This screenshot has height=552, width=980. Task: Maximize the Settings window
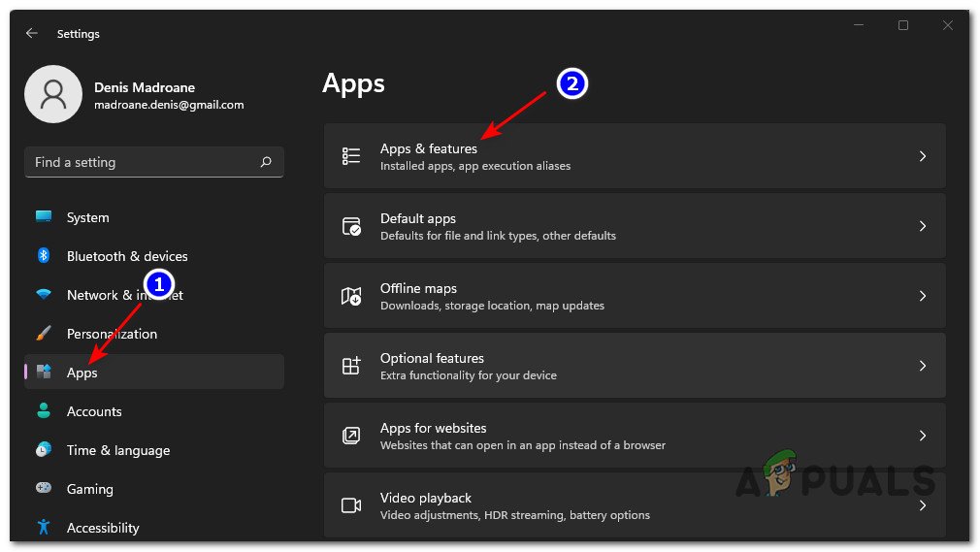(902, 26)
